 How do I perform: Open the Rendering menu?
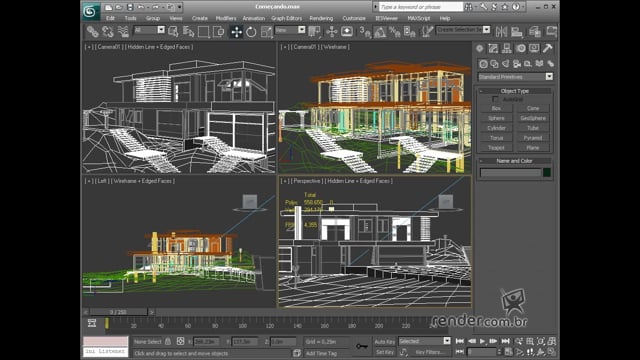click(x=321, y=18)
